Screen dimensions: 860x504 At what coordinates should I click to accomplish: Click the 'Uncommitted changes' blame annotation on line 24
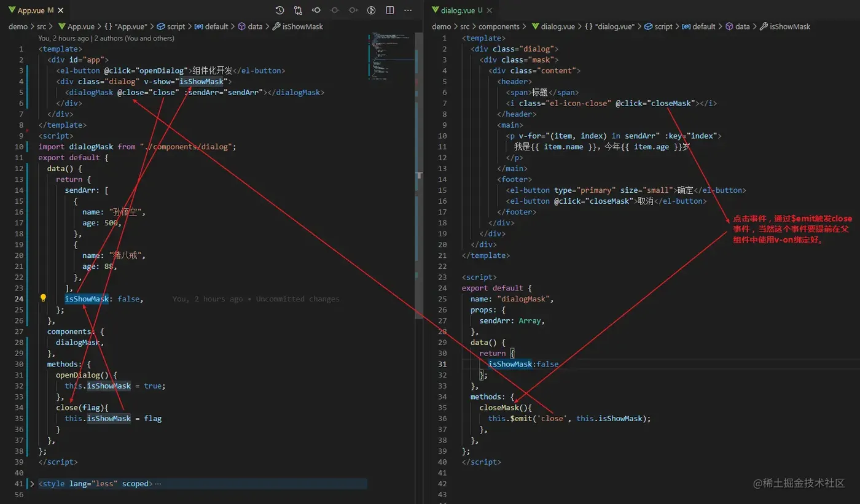point(297,299)
